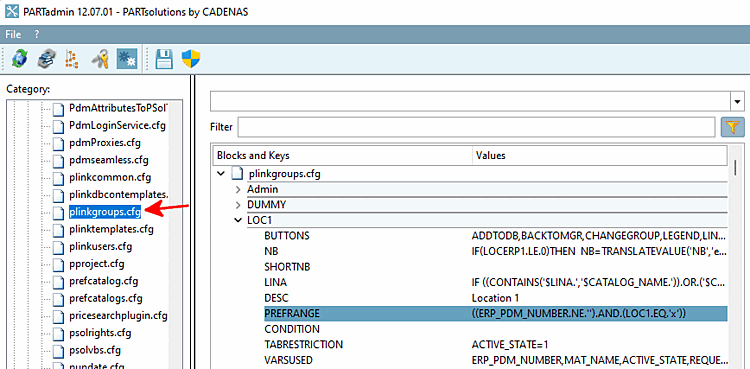Collapse the plinkgroups.cfg root node
Screen dimensions: 750x369
(221, 174)
